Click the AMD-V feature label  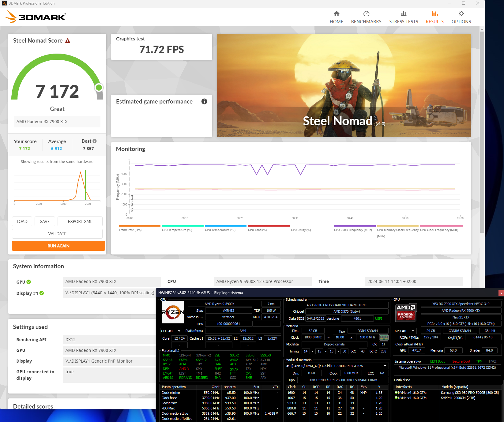(x=184, y=369)
